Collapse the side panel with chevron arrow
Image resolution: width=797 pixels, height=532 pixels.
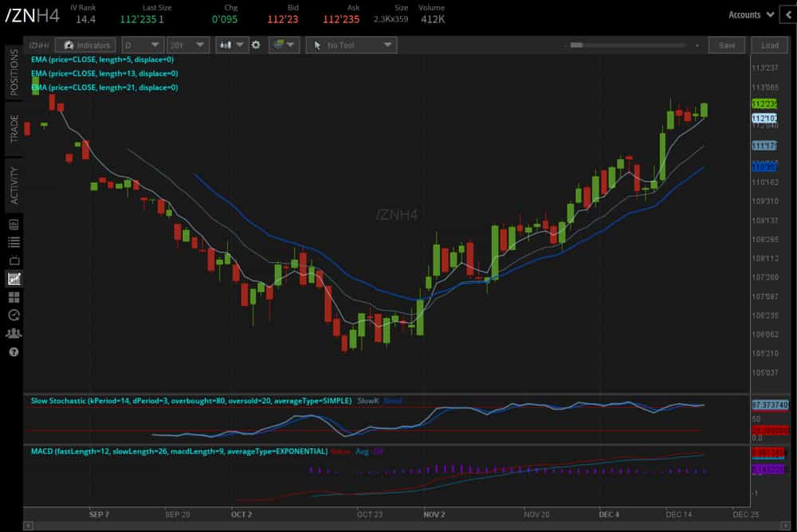[x=789, y=15]
